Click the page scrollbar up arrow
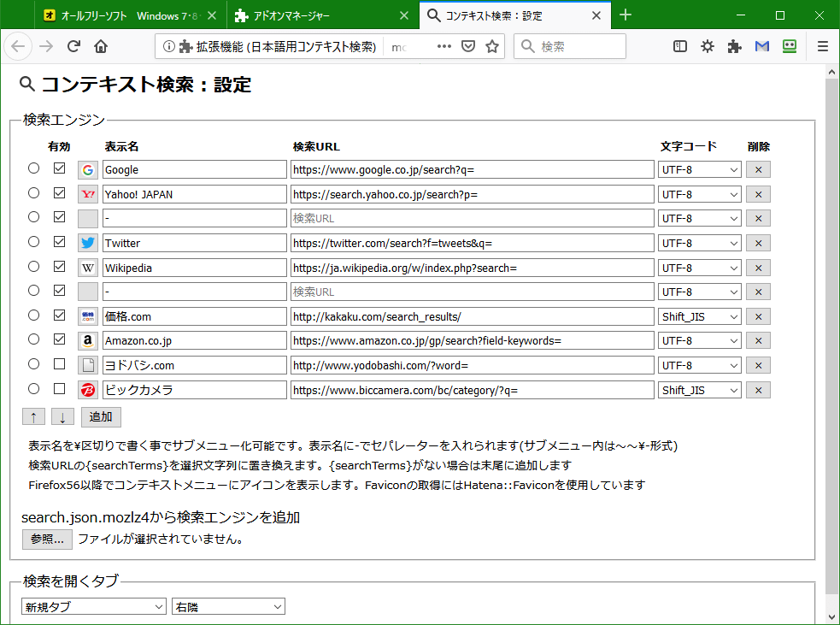Viewport: 840px width, 625px height. click(x=831, y=72)
